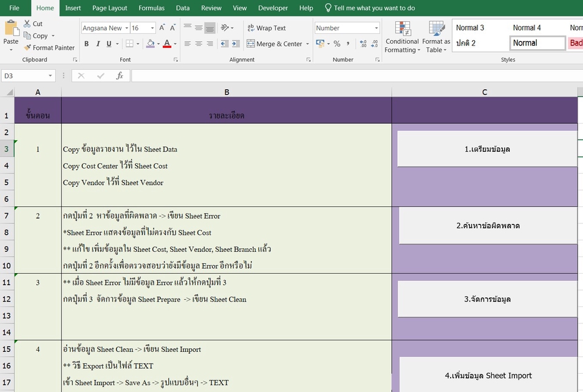Viewport: 583px width, 392px height.
Task: Apply the Fill Color bucket
Action: 150,44
